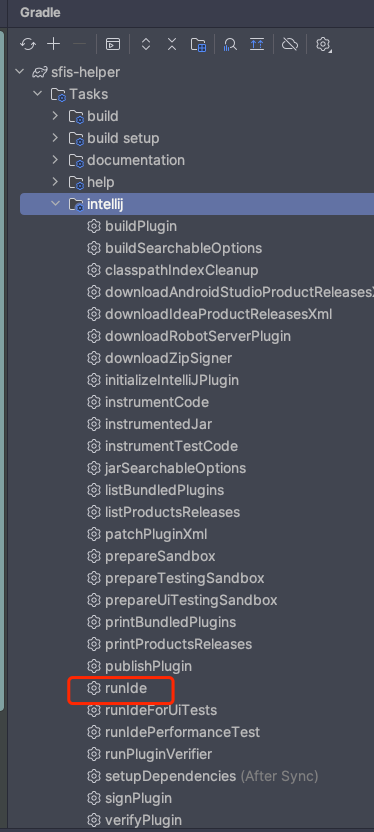
Task: Click the Collapse All toolbar icon
Action: (172, 44)
